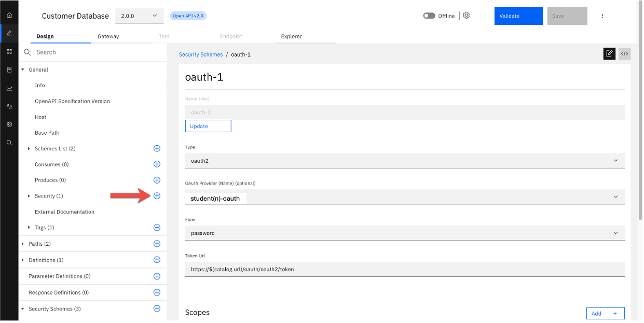Add a new Path with plus icon
Viewport: 644px width, 323px height.
tap(157, 244)
